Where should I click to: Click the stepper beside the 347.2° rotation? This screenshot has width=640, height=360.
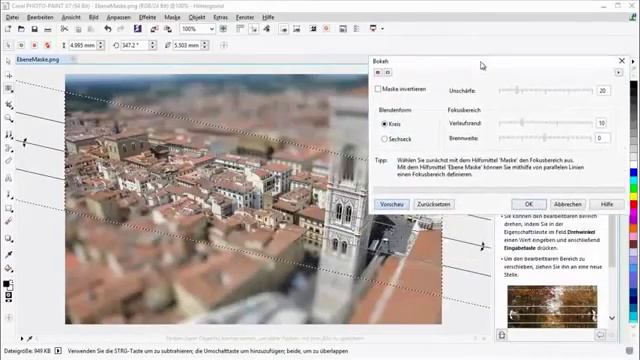[153, 45]
